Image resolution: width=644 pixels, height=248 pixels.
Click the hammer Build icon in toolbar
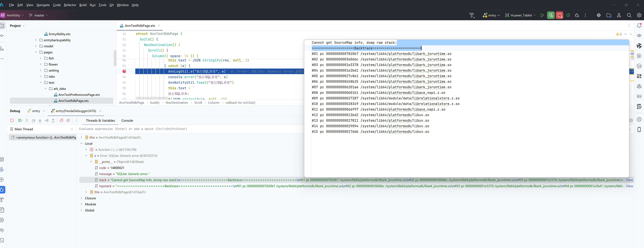click(472, 15)
